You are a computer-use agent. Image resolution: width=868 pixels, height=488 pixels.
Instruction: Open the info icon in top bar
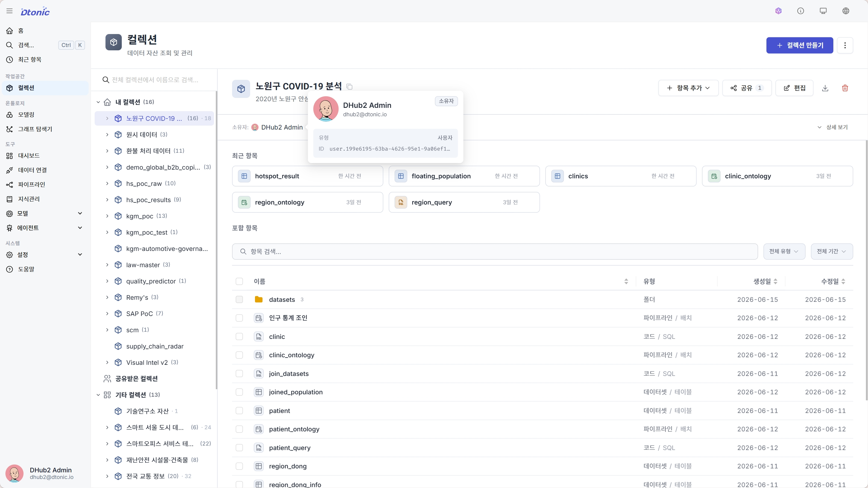pyautogui.click(x=800, y=11)
